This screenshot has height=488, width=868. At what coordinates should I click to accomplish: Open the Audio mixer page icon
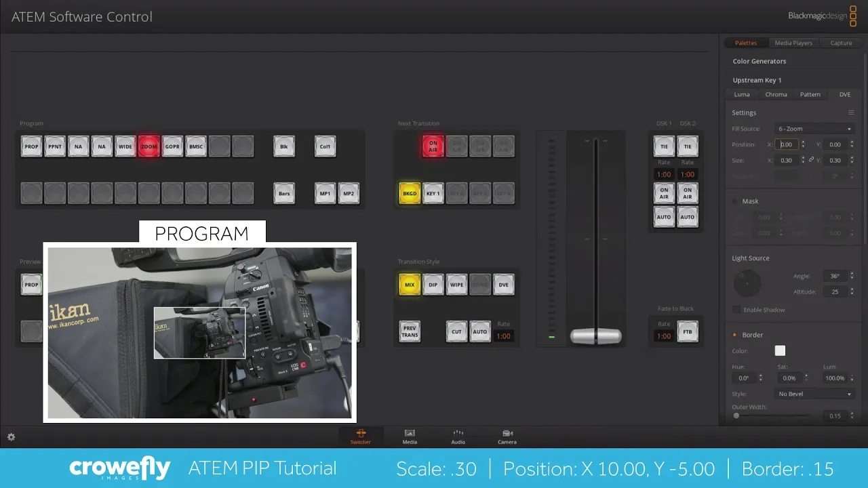458,436
